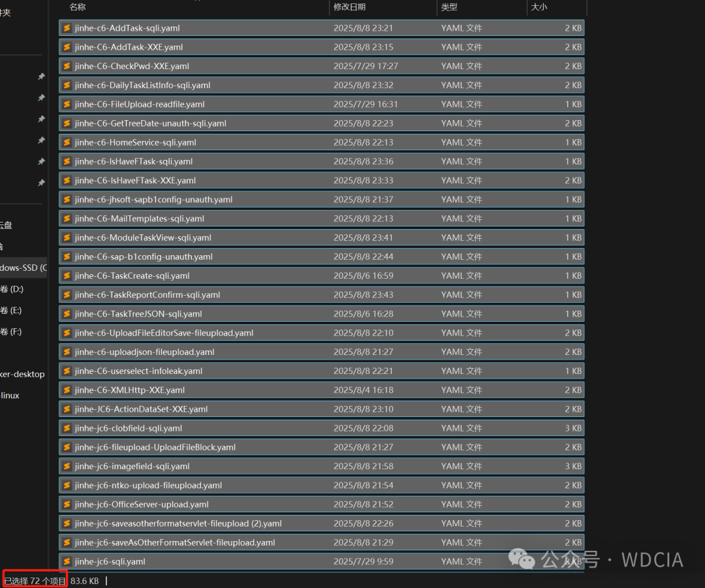This screenshot has width=705, height=588.
Task: Select the (F:) drive in sidebar
Action: [11, 332]
